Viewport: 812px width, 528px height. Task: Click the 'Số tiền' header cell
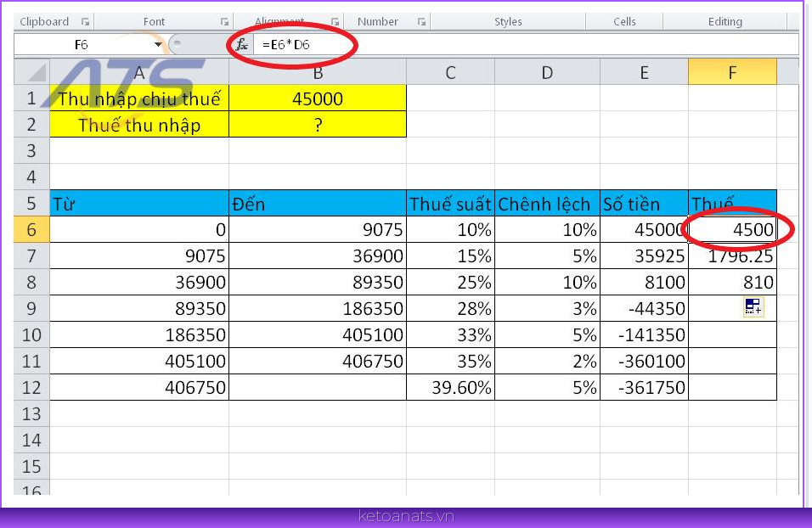[x=644, y=204]
